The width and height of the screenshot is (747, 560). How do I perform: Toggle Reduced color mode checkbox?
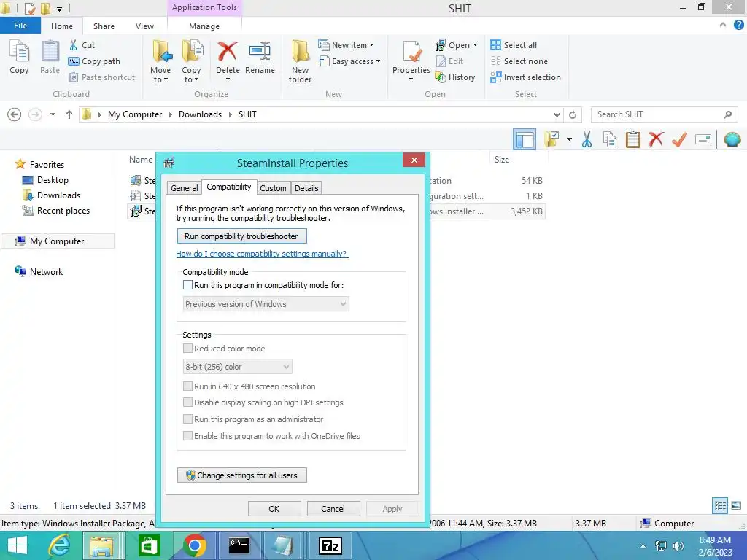(x=187, y=348)
